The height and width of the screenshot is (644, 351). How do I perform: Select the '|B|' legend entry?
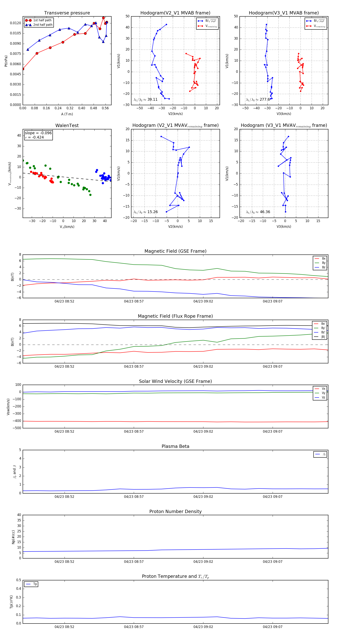coord(320,337)
